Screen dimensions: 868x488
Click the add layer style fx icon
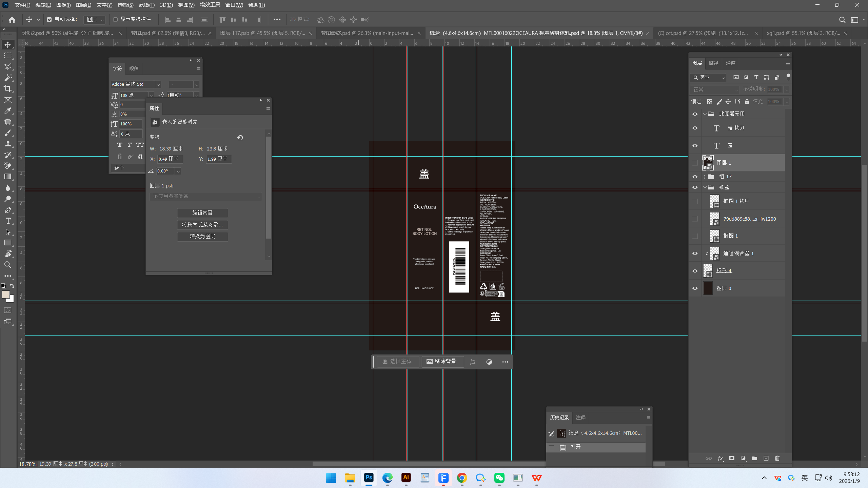720,458
